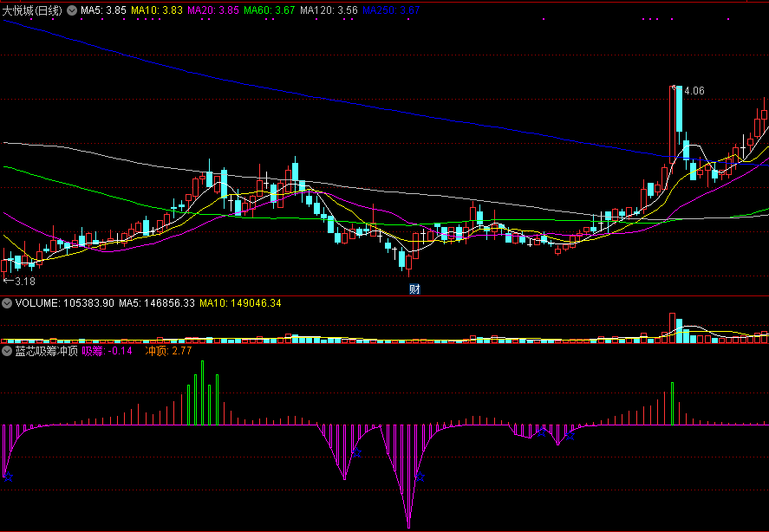Click the VOLUME: 105383.90 value
The height and width of the screenshot is (532, 769).
coord(65,303)
